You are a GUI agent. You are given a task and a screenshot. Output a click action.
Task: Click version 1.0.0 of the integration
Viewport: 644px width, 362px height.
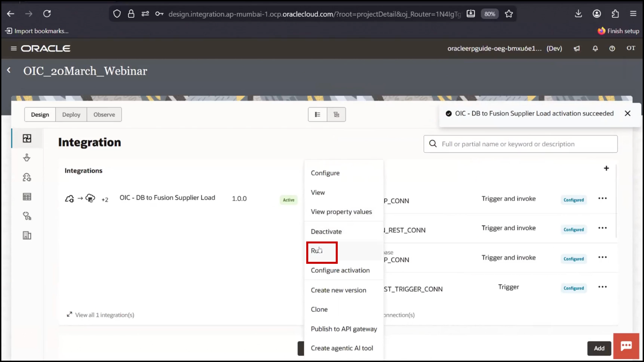click(239, 198)
